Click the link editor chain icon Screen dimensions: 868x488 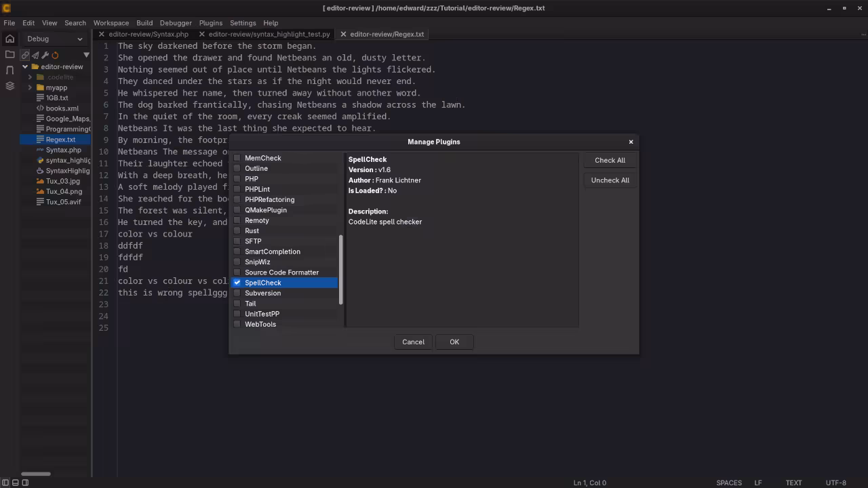(x=25, y=55)
